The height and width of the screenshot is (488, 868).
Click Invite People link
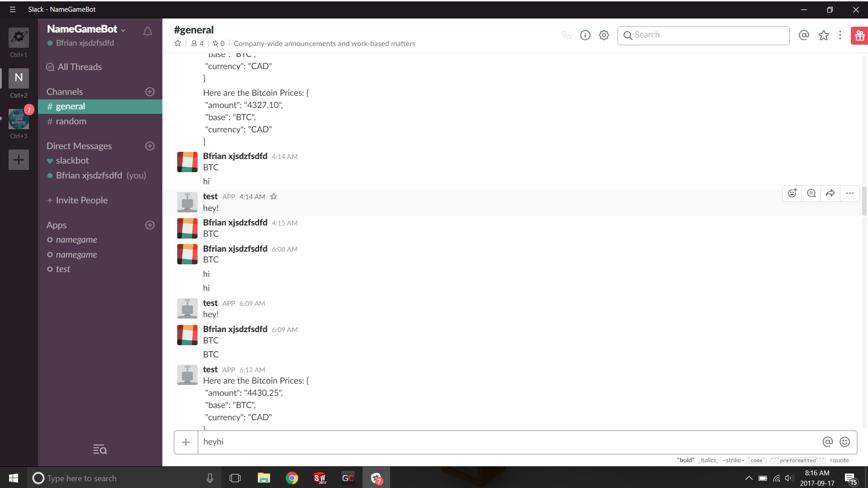click(81, 200)
